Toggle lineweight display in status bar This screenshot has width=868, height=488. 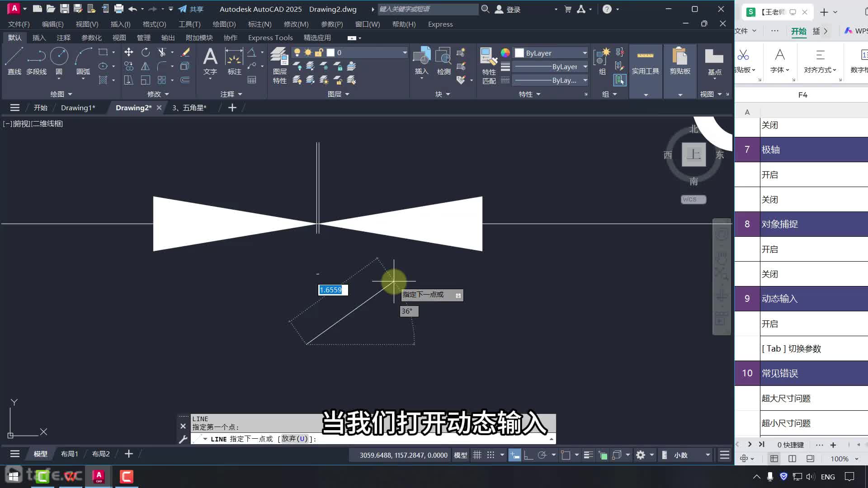pos(588,455)
